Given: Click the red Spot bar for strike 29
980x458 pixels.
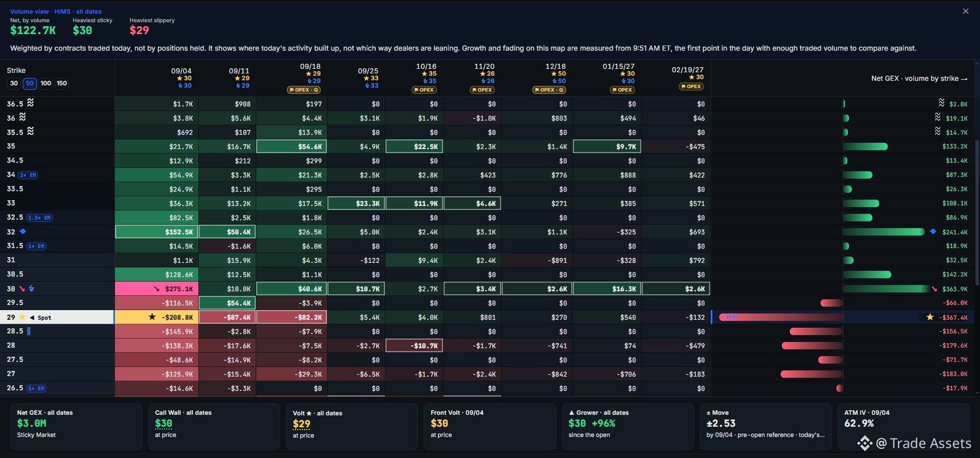Looking at the screenshot, I should coord(781,317).
